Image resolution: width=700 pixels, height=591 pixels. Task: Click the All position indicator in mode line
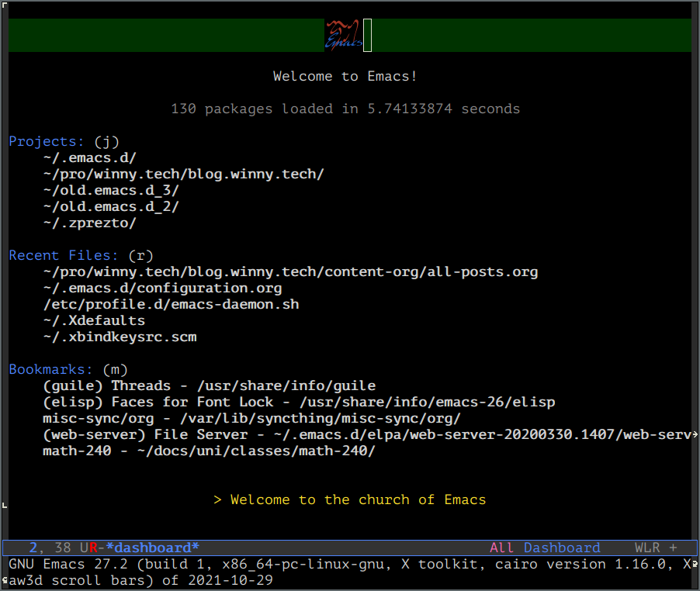[x=502, y=548]
